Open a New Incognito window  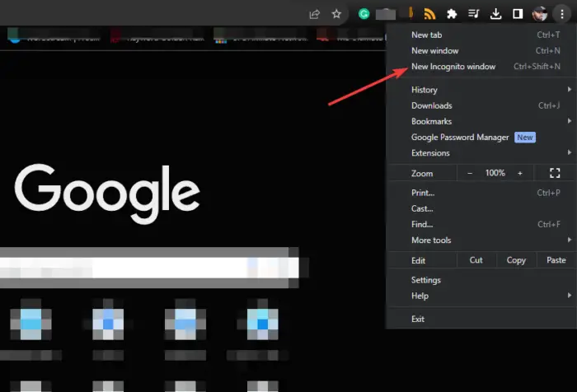coord(481,67)
